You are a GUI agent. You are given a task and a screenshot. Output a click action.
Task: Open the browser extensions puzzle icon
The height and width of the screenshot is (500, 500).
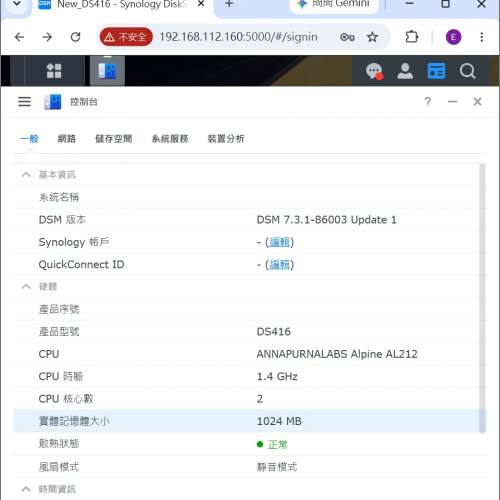[412, 37]
